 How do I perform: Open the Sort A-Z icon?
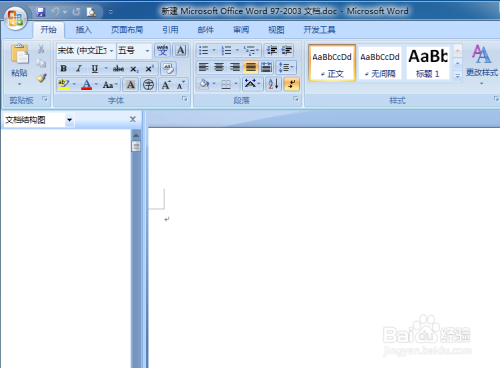coord(274,84)
